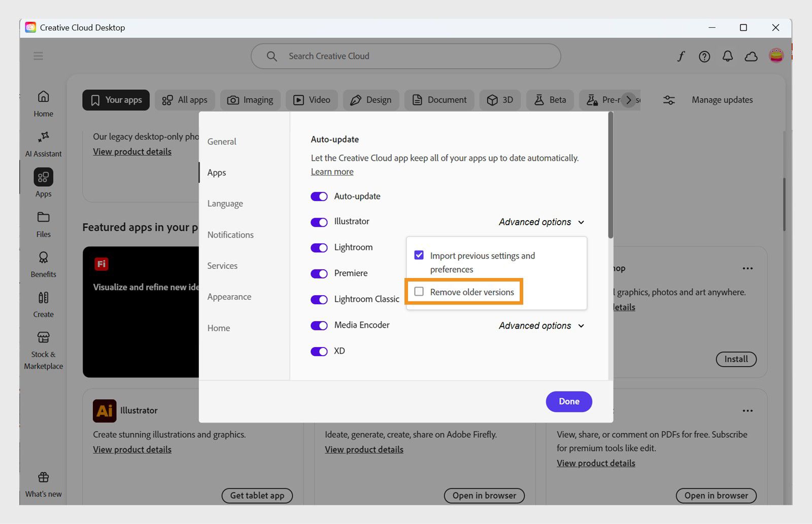Open Stock & Marketplace in sidebar
Viewport: 812px width, 524px height.
tap(44, 350)
